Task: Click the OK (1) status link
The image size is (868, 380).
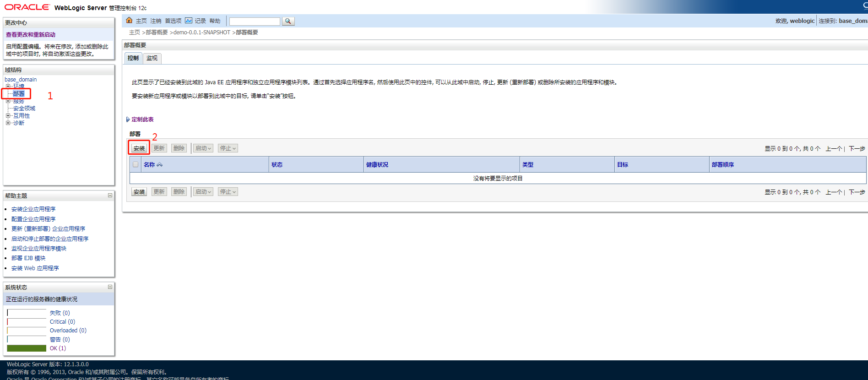Action: pyautogui.click(x=58, y=348)
